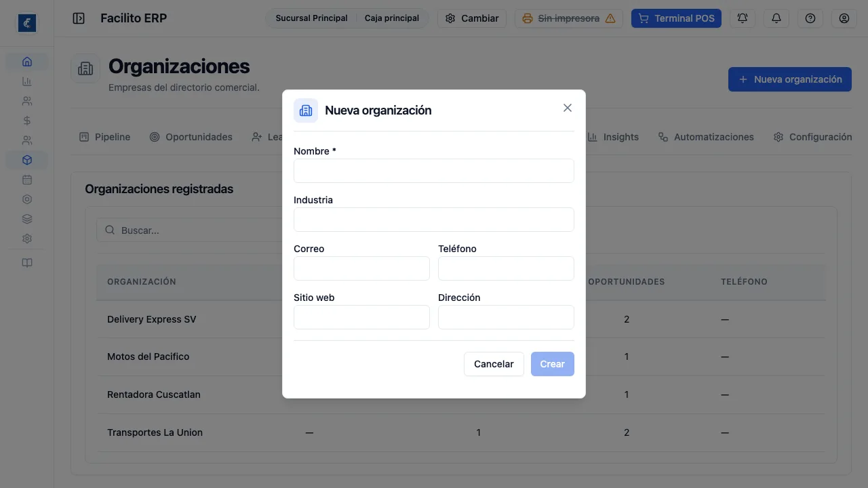Open the book icon in the sidebar
The image size is (868, 488).
coord(27,263)
